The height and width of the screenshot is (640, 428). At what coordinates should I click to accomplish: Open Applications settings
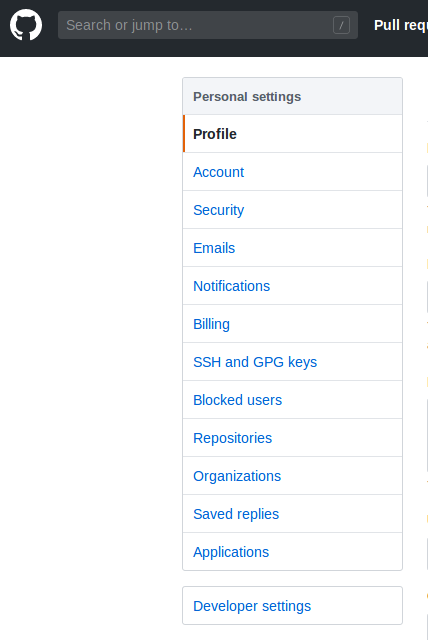tap(293, 551)
